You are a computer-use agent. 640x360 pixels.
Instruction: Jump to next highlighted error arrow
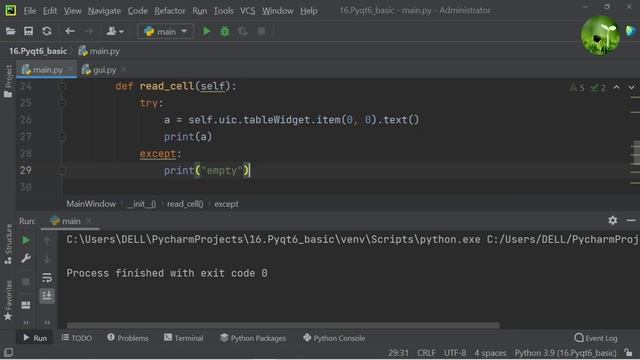point(631,87)
